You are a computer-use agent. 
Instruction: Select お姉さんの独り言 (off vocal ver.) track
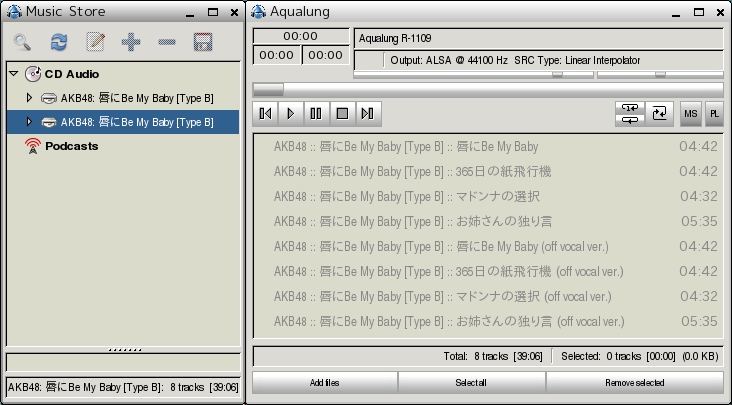(488, 321)
